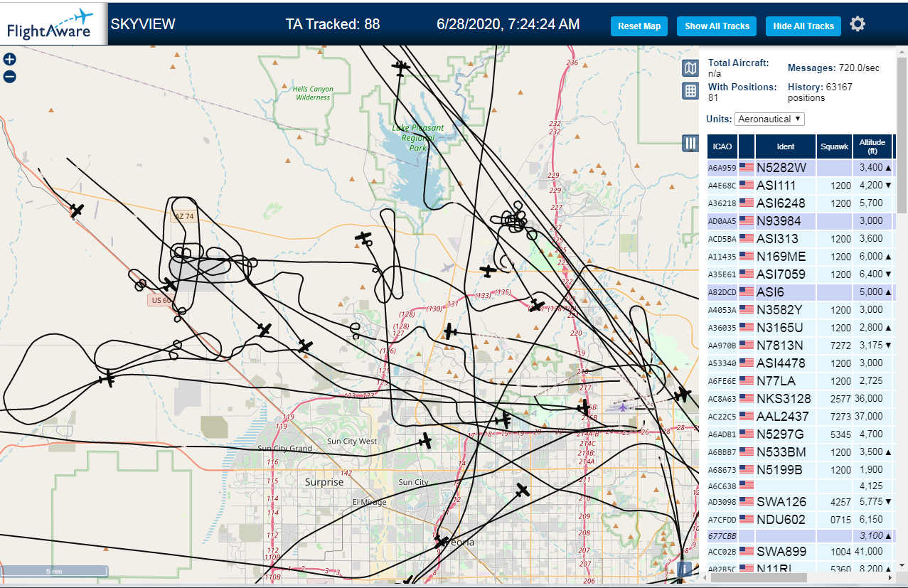This screenshot has width=908, height=588.
Task: Click the NKS3128 row flag icon
Action: (747, 399)
